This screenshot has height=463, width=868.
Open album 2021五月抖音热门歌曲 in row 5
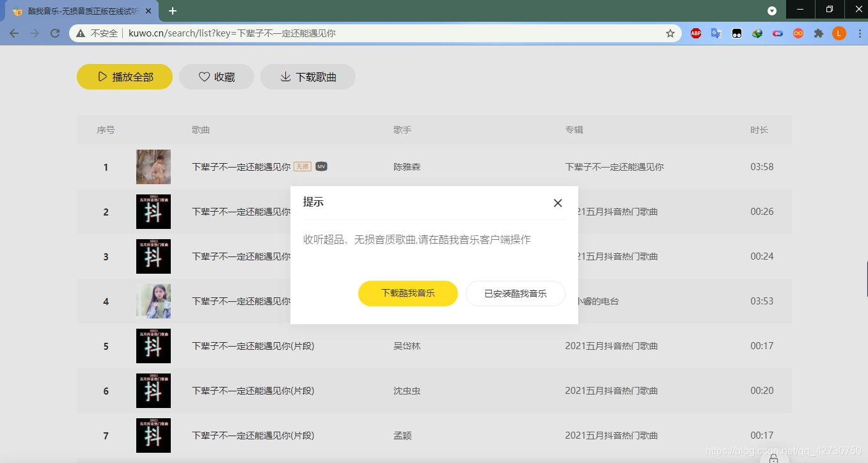click(x=612, y=346)
